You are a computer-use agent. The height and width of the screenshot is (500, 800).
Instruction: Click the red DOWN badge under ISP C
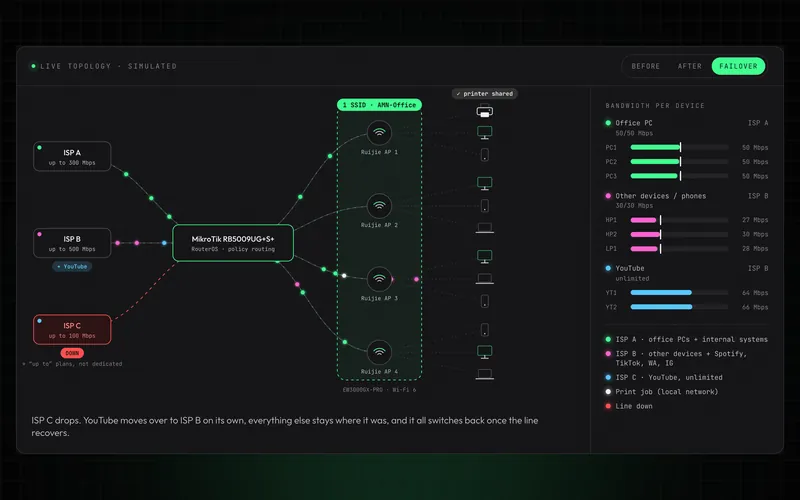[x=72, y=353]
